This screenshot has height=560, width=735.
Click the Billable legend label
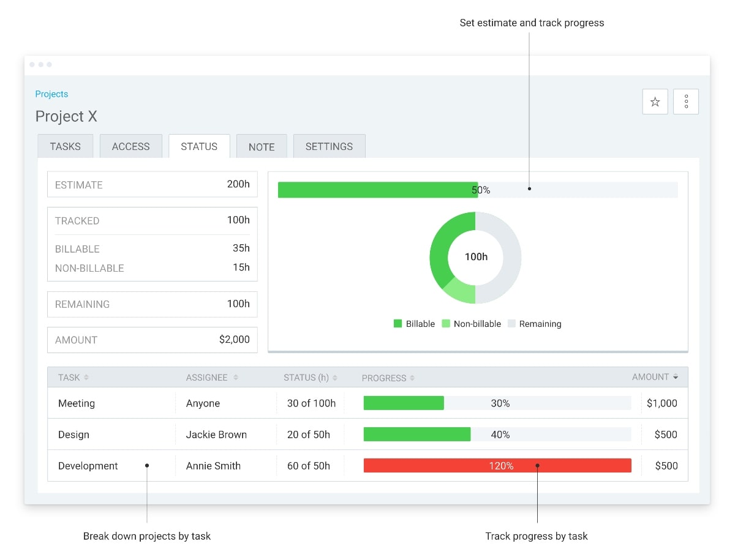coord(420,324)
